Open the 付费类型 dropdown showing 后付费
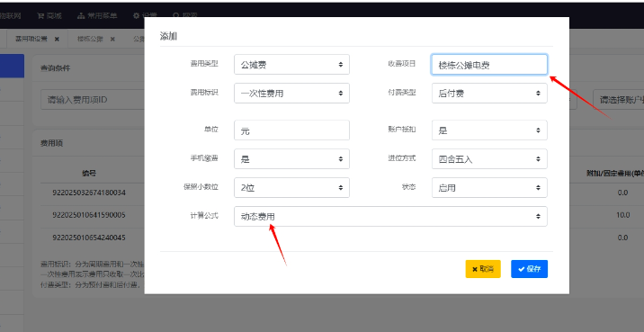644x332 pixels. tap(489, 94)
